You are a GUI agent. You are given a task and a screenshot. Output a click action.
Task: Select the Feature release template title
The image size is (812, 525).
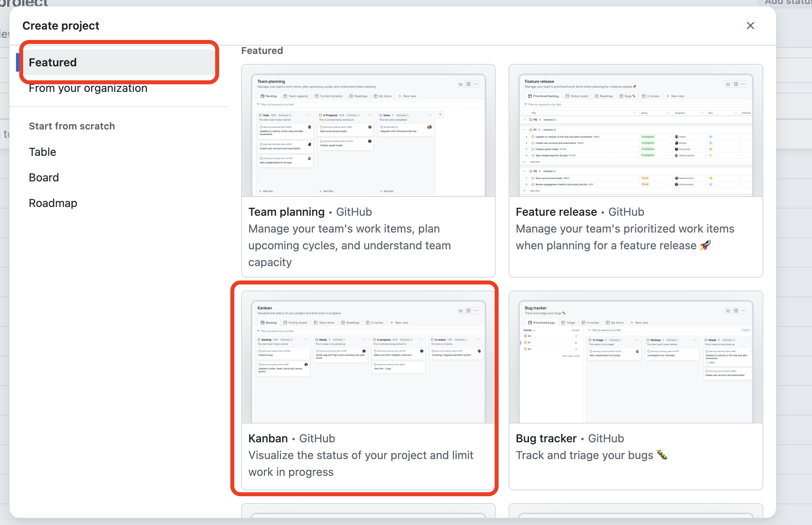pyautogui.click(x=556, y=212)
